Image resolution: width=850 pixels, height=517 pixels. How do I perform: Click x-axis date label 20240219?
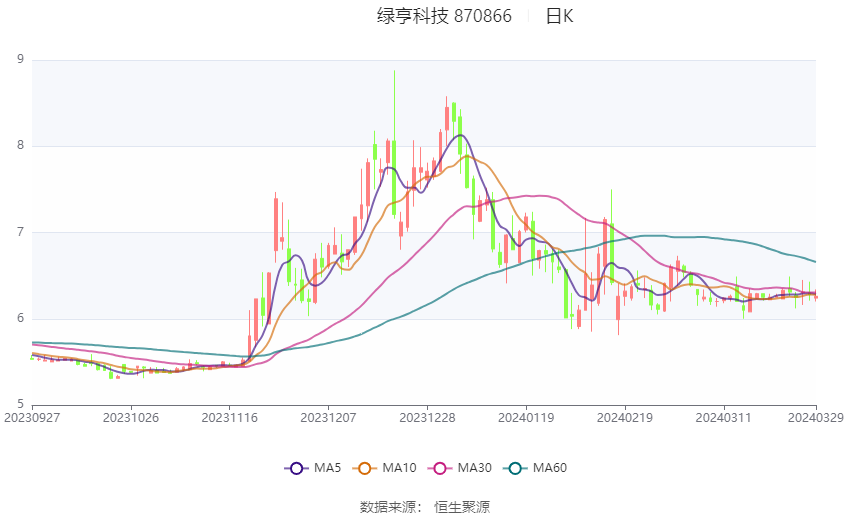[x=624, y=418]
